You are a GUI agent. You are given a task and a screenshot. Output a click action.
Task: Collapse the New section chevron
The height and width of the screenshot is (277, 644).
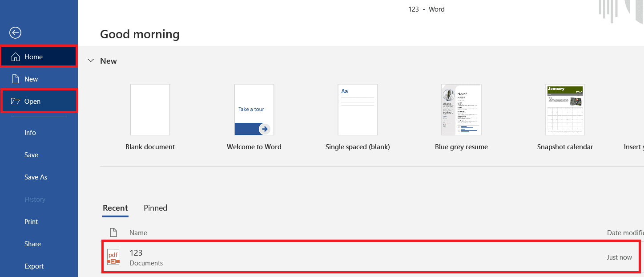pos(91,61)
